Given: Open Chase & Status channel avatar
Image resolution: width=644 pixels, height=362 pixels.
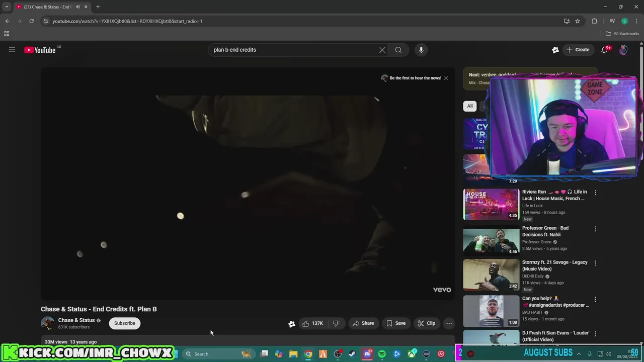Looking at the screenshot, I should coord(47,323).
